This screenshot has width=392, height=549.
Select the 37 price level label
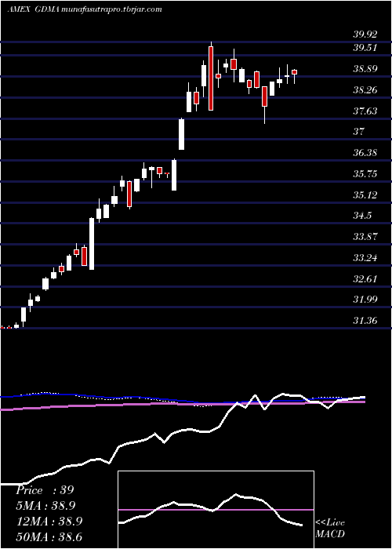point(359,132)
